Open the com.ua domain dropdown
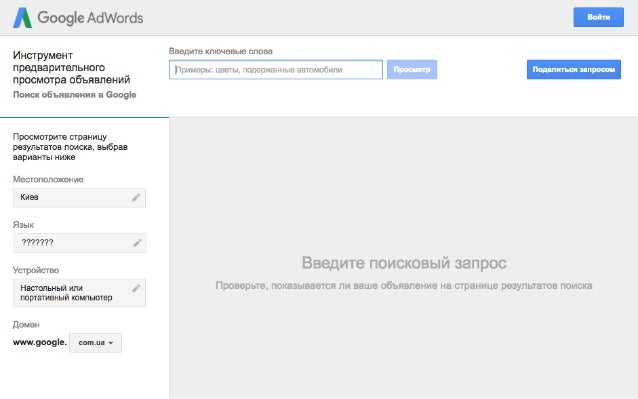The image size is (638, 399). 95,343
